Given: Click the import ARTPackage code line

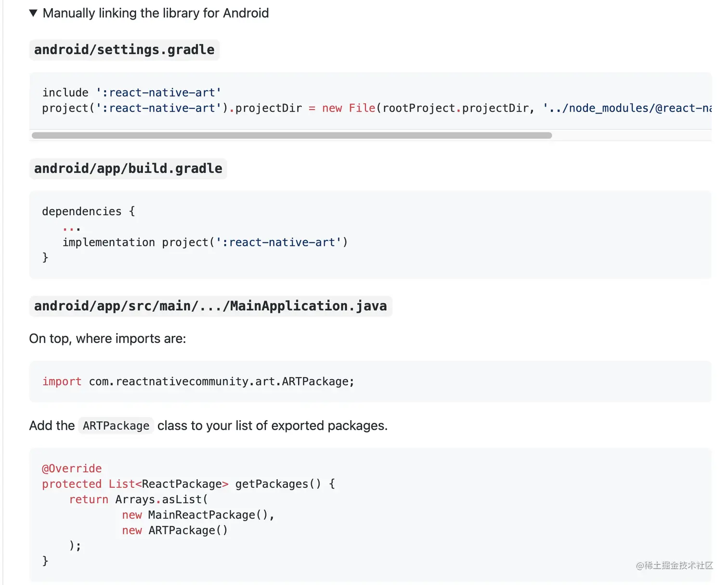Looking at the screenshot, I should [x=198, y=382].
